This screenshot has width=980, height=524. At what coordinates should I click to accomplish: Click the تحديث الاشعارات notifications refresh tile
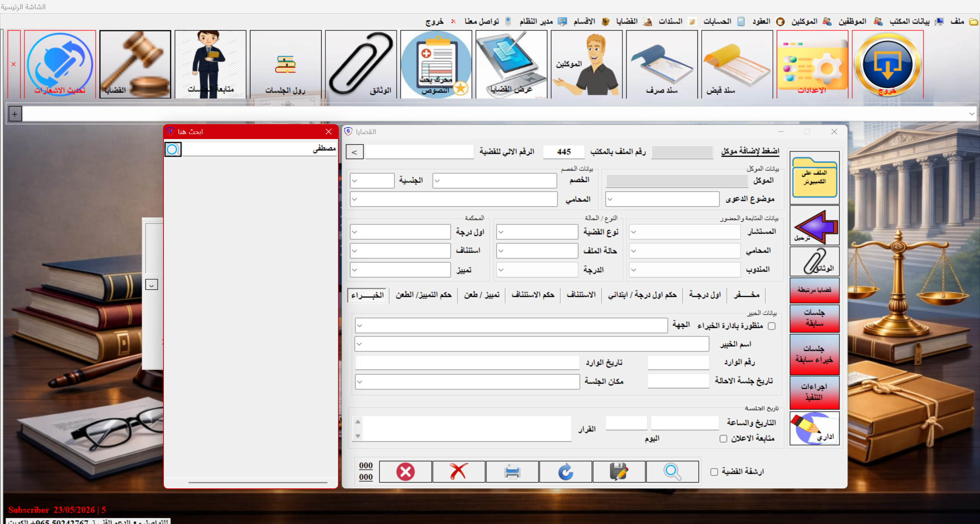click(60, 64)
